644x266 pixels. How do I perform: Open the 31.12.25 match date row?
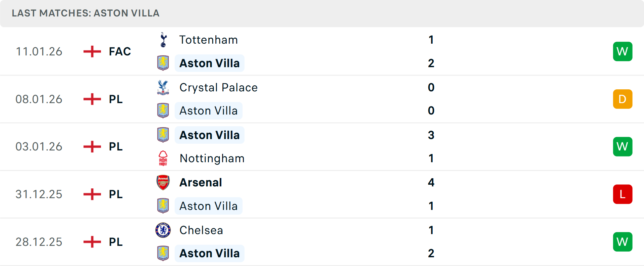[39, 194]
